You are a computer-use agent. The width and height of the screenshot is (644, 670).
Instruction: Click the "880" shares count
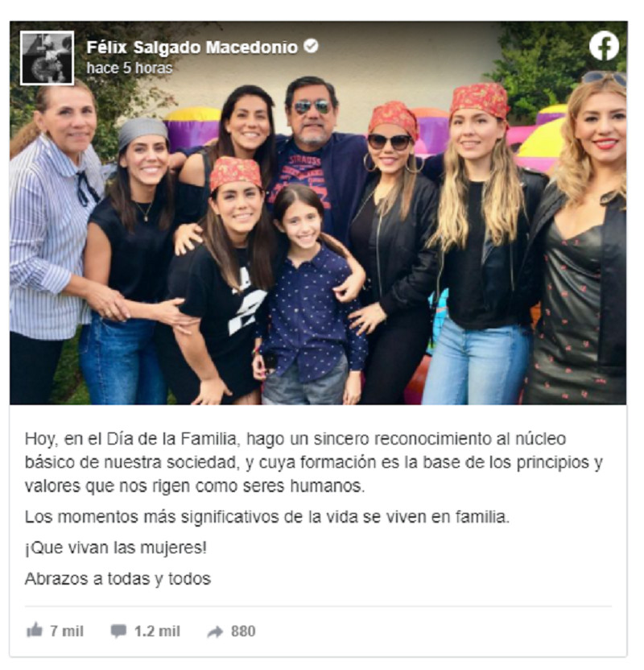click(243, 631)
